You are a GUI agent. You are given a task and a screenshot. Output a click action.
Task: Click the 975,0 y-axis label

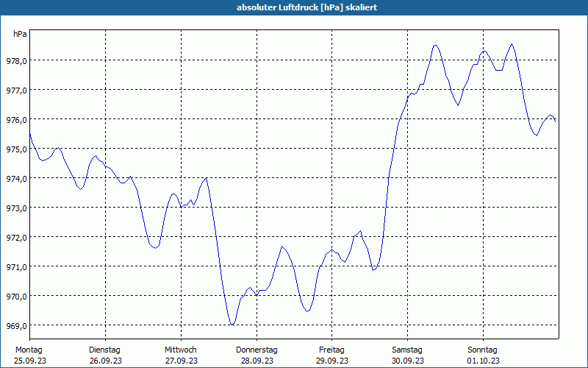coord(16,149)
